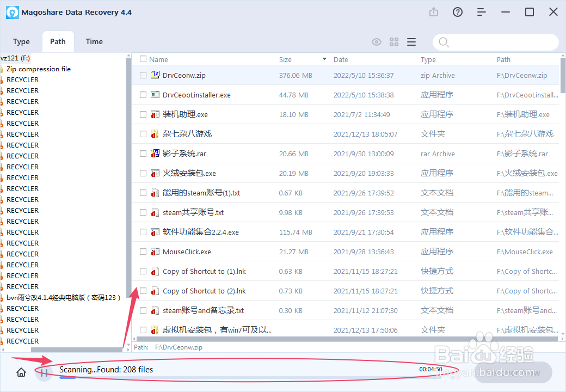Check the box for DrvCeonw.zip
The image size is (566, 392).
pyautogui.click(x=143, y=75)
